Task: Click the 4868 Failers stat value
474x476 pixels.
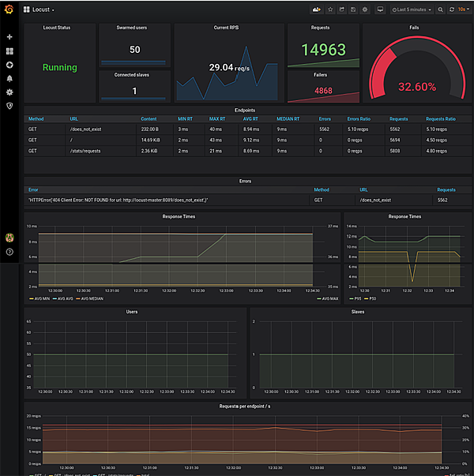Action: [323, 91]
